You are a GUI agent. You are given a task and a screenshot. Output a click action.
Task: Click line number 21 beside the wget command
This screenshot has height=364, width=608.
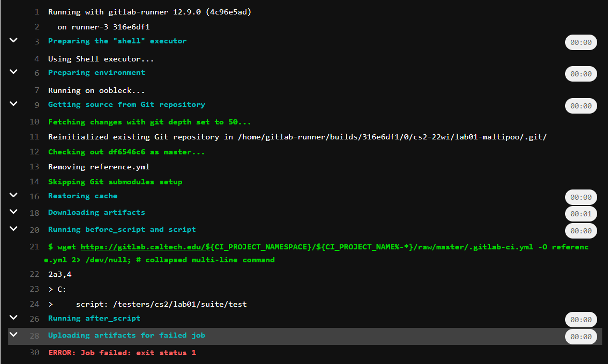point(34,247)
